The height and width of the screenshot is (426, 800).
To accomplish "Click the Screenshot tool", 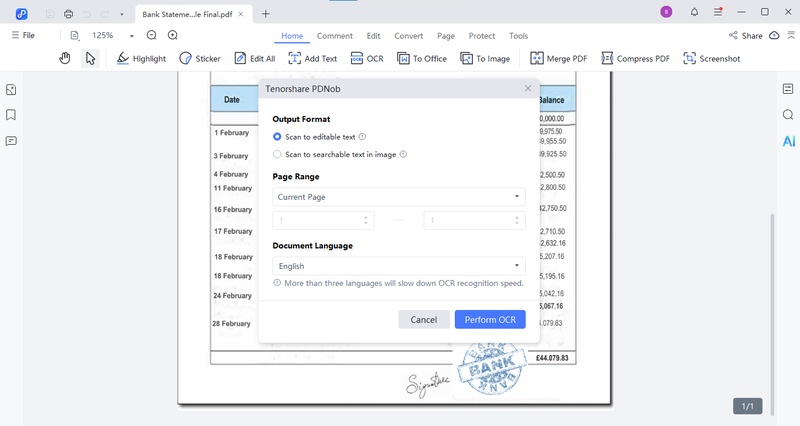I will tap(711, 59).
